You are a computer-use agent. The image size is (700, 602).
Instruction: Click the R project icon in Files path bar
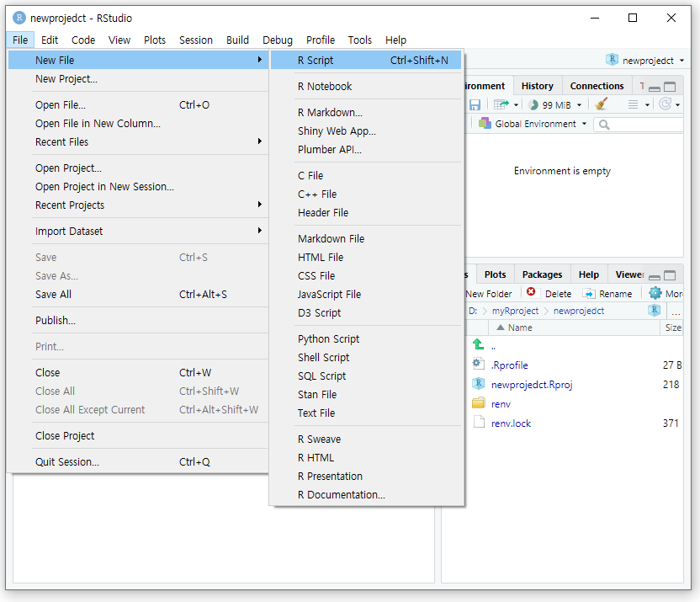pyautogui.click(x=654, y=311)
